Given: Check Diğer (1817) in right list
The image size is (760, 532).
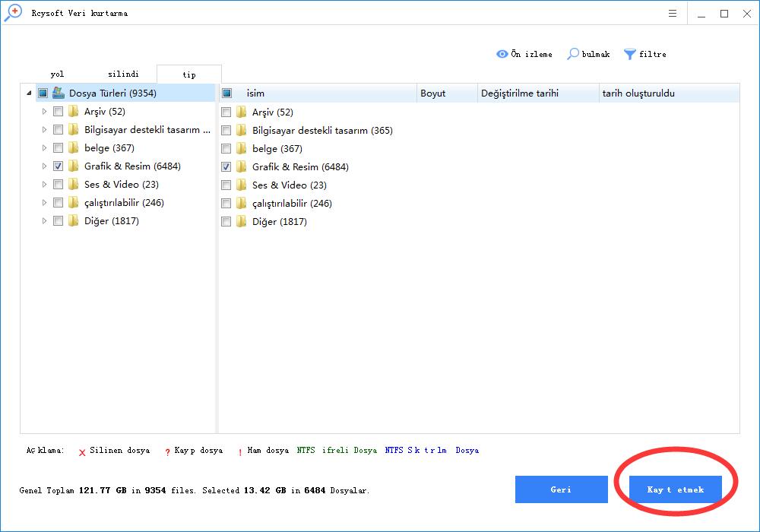Looking at the screenshot, I should pyautogui.click(x=226, y=221).
